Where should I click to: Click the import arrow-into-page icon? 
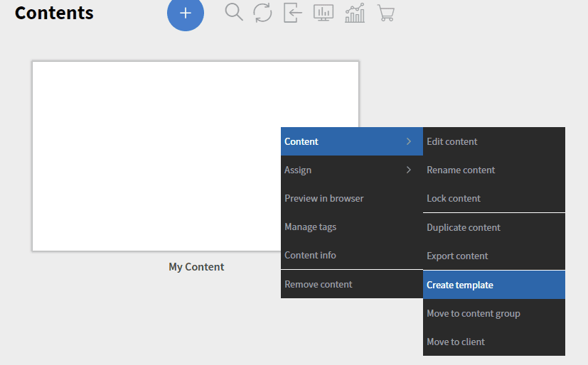click(x=292, y=13)
